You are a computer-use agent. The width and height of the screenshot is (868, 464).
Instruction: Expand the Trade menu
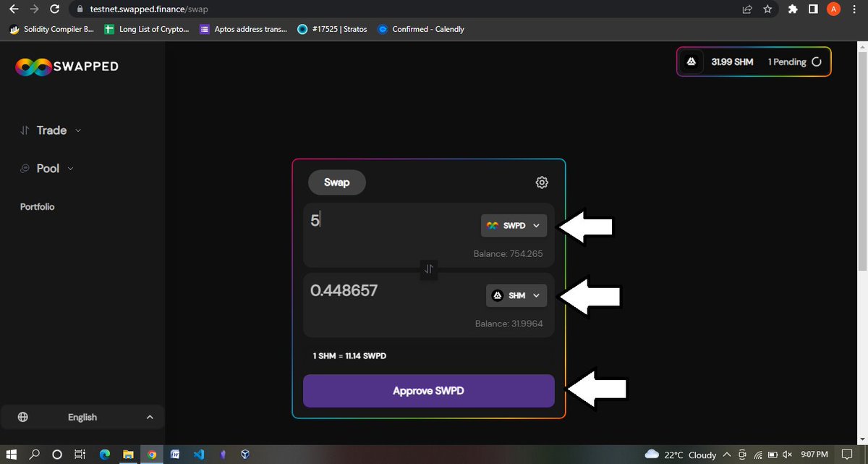coord(51,130)
